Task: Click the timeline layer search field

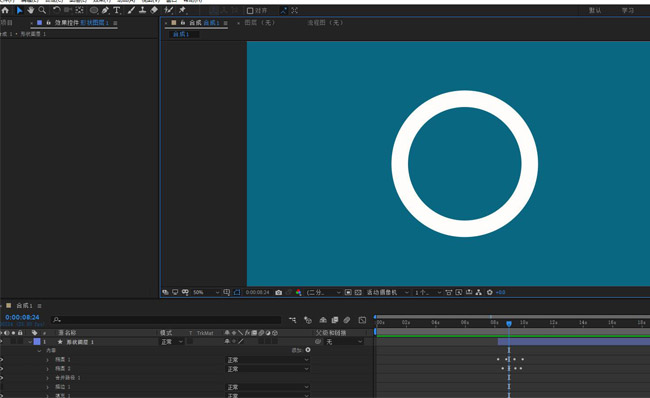Action: click(166, 320)
